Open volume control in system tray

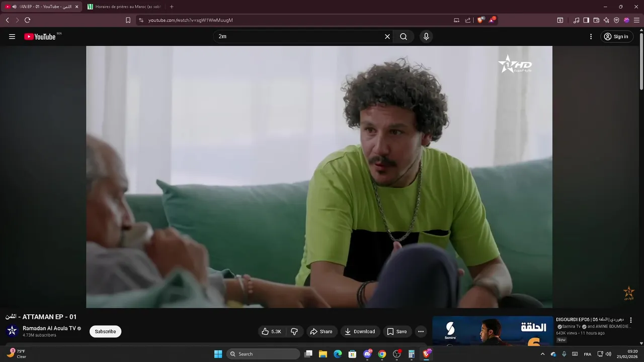click(609, 354)
